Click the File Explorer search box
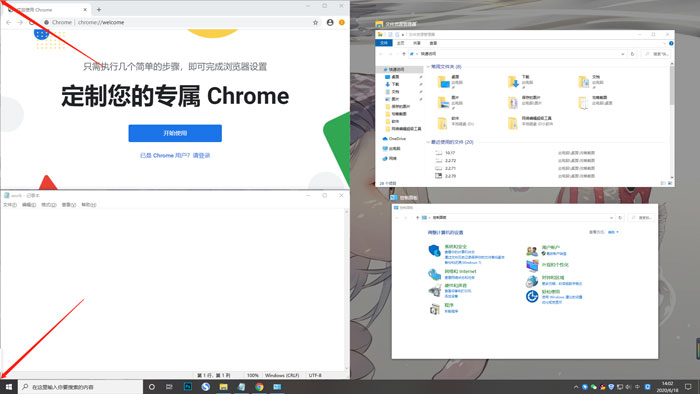 (x=655, y=54)
